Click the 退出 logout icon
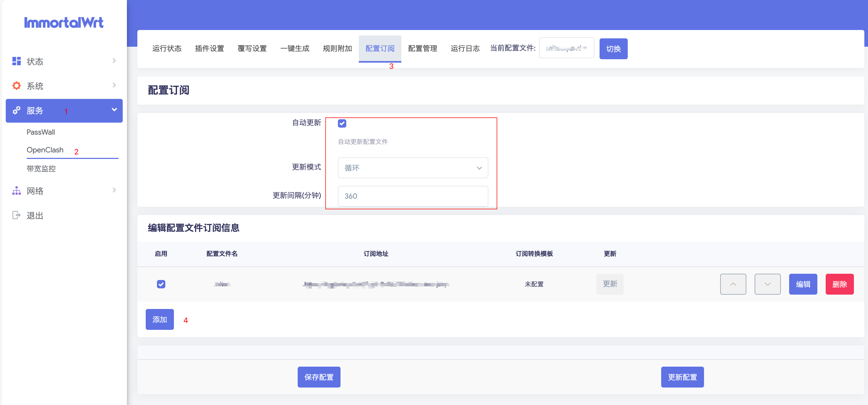 [x=16, y=215]
